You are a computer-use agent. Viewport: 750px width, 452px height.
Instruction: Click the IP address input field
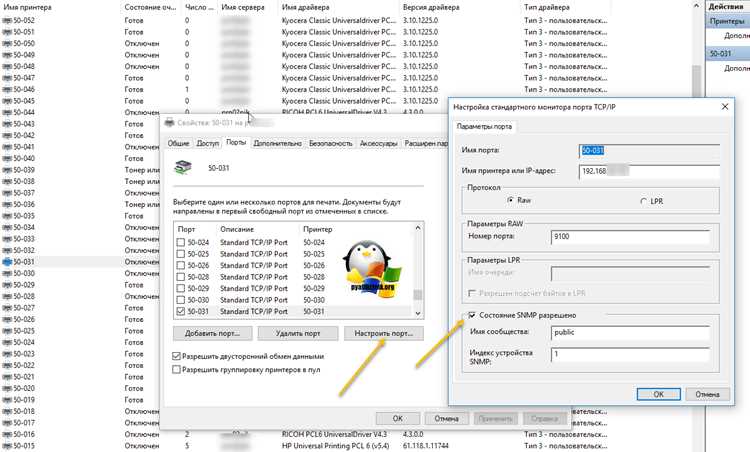pyautogui.click(x=649, y=171)
